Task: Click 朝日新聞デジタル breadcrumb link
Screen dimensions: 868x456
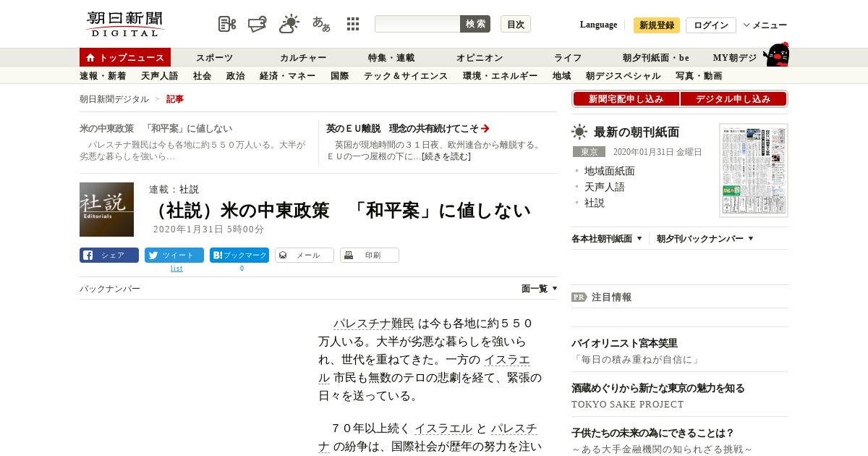Action: tap(114, 99)
